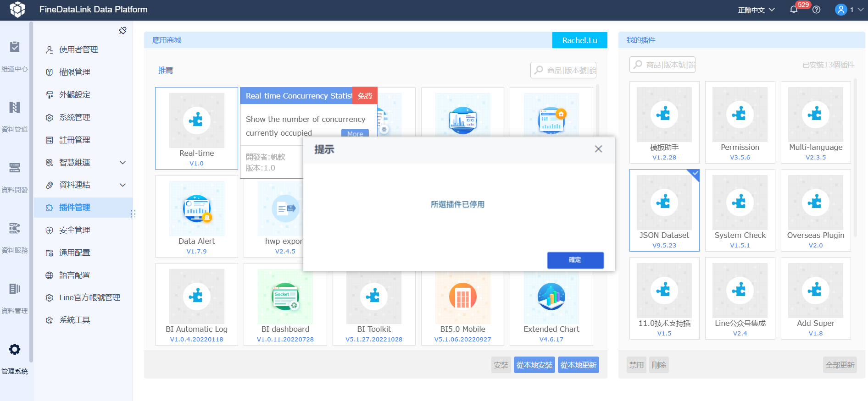Click the 我的插件 list scrollbar
The width and height of the screenshot is (868, 401).
tap(855, 158)
